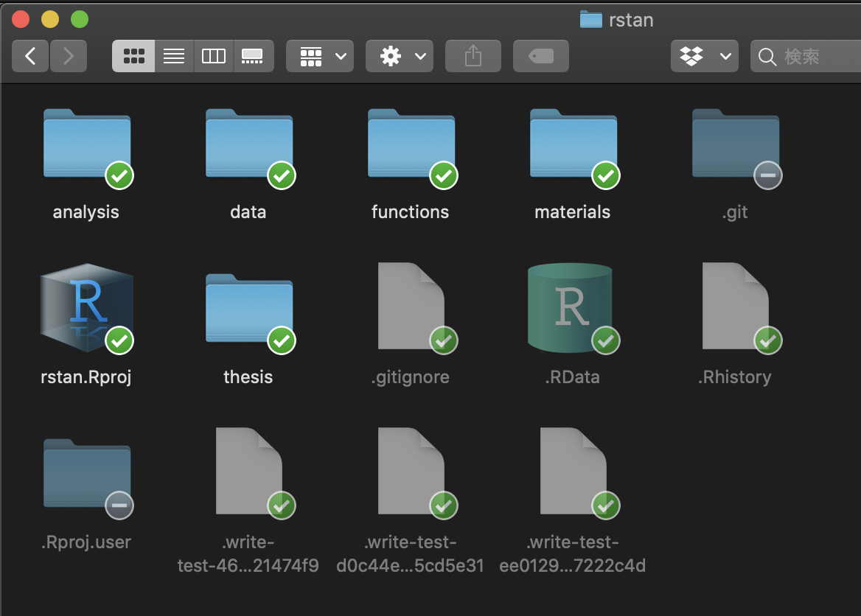Screen dimensions: 861x616
Task: Switch to gallery view
Action: point(253,55)
